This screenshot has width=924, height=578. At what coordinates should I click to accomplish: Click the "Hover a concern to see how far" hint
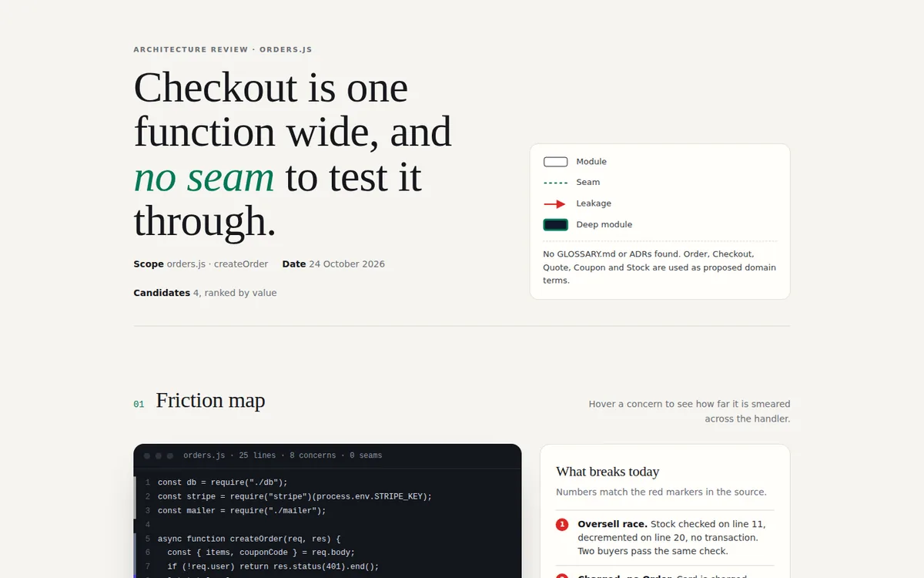click(689, 412)
